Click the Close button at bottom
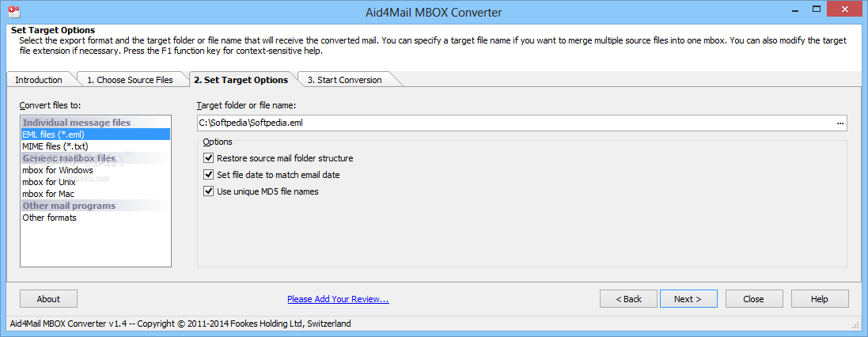The height and width of the screenshot is (337, 868). 754,299
